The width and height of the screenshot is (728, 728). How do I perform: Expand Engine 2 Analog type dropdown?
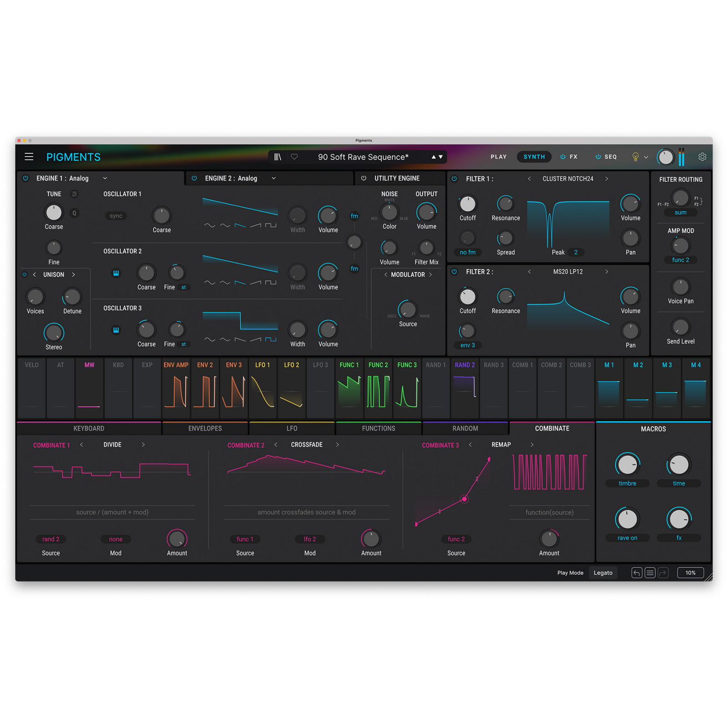[x=273, y=178]
